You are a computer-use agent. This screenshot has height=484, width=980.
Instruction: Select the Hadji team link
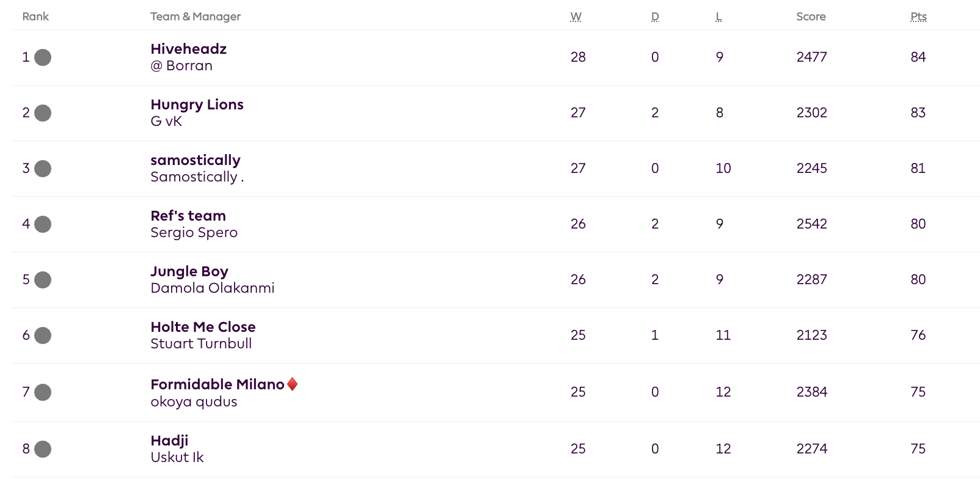coord(169,441)
